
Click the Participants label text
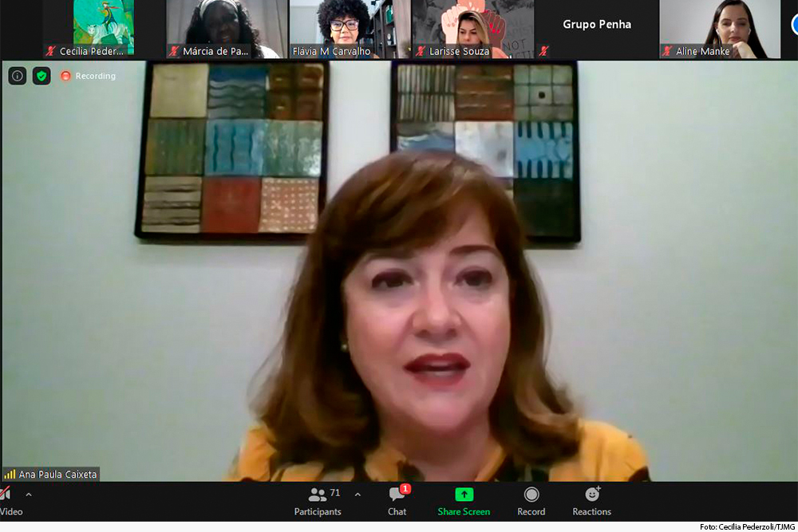318,511
